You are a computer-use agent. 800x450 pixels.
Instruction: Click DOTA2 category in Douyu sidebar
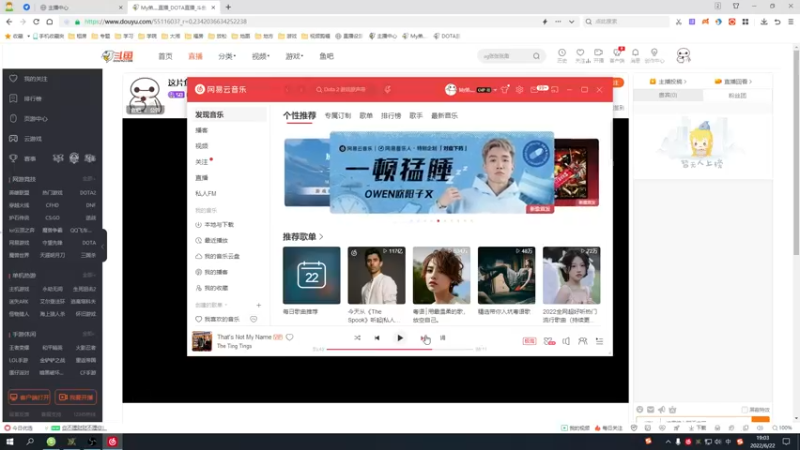[x=87, y=193]
